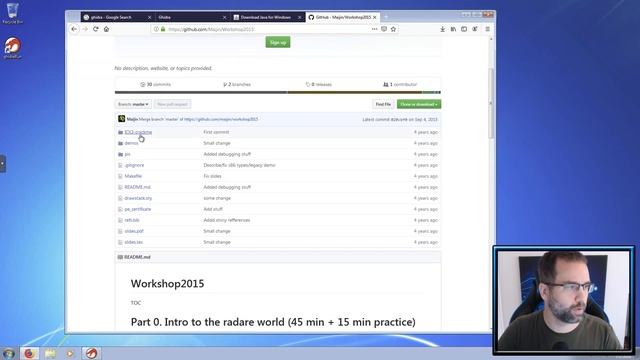Click the Firefox taskbar icon
The width and height of the screenshot is (640, 360).
coord(29,353)
